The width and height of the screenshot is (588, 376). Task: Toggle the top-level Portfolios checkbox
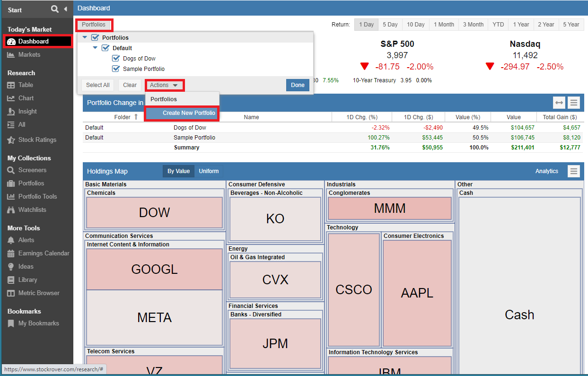pos(95,38)
